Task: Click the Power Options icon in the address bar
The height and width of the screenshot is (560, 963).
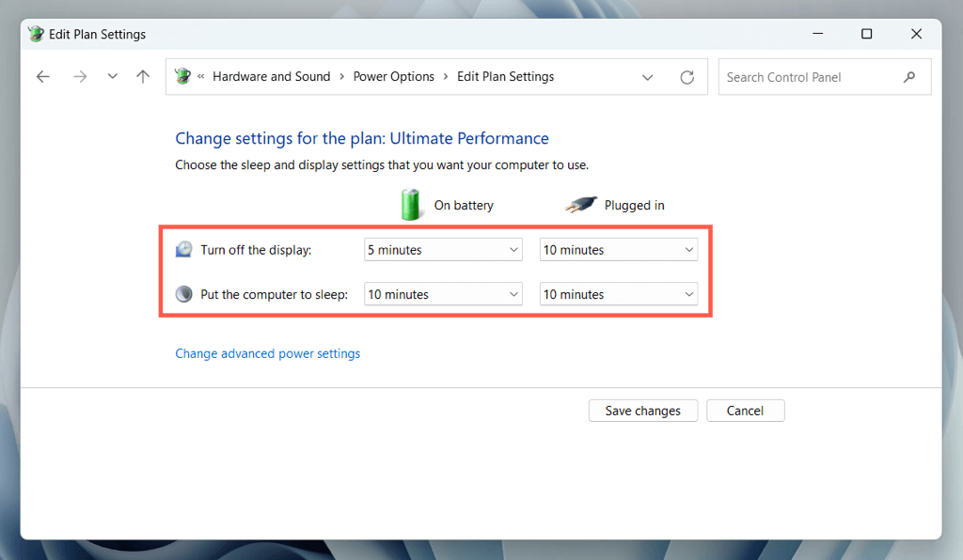Action: click(x=183, y=77)
